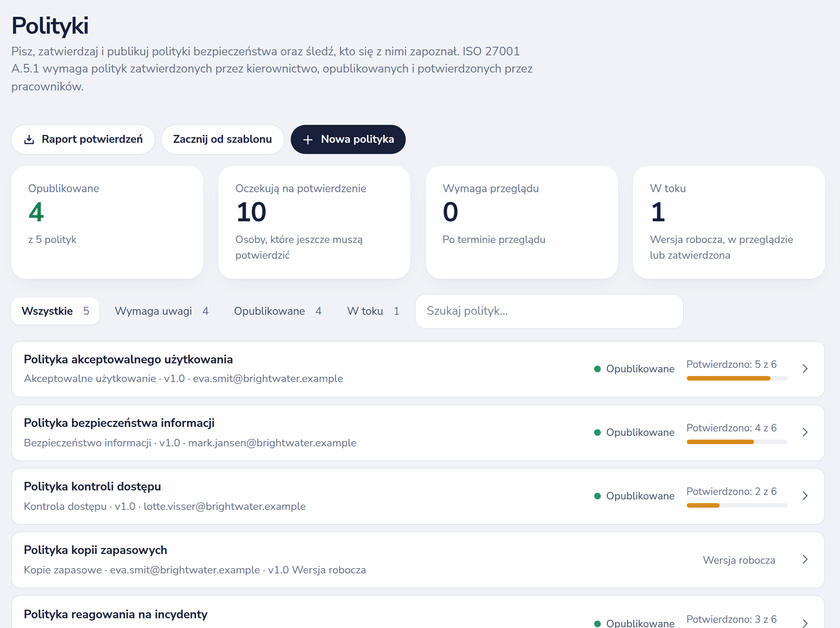Click the download icon in Raport potwierdzeń

click(29, 140)
